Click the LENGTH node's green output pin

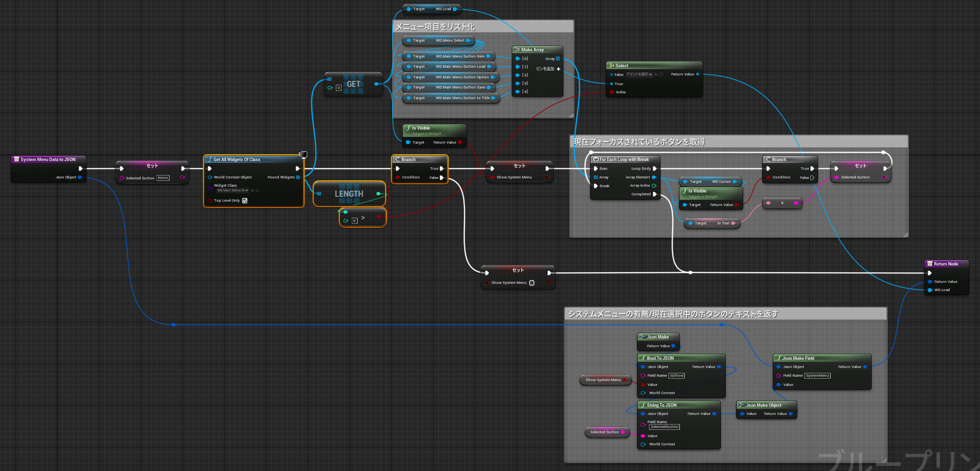(x=378, y=194)
